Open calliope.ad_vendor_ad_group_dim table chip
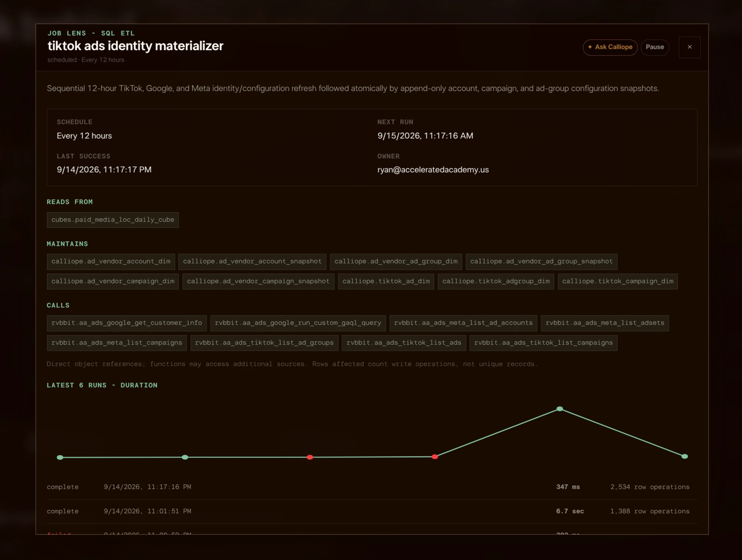 click(x=396, y=261)
